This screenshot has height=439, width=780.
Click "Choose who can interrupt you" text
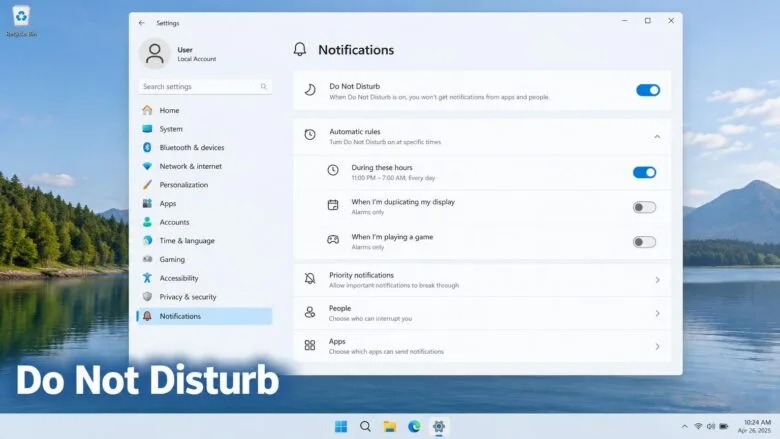(370, 319)
